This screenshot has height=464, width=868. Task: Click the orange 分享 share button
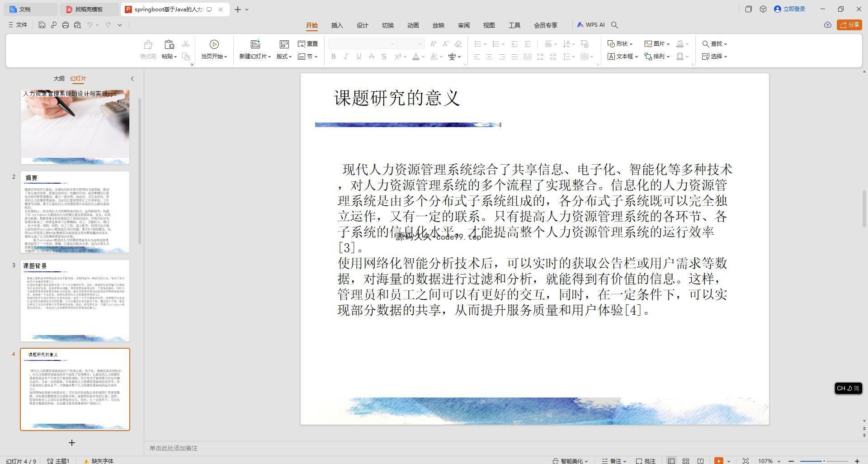point(849,25)
